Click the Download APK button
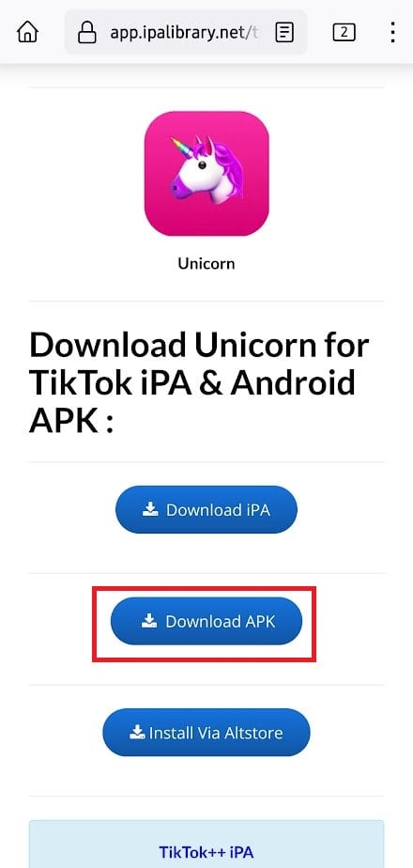This screenshot has width=413, height=868. (x=206, y=621)
